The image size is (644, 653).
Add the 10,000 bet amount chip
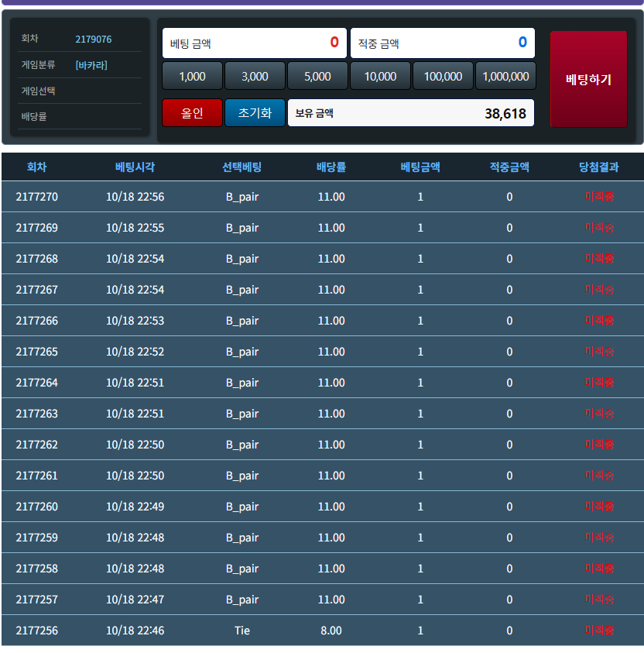tap(380, 76)
